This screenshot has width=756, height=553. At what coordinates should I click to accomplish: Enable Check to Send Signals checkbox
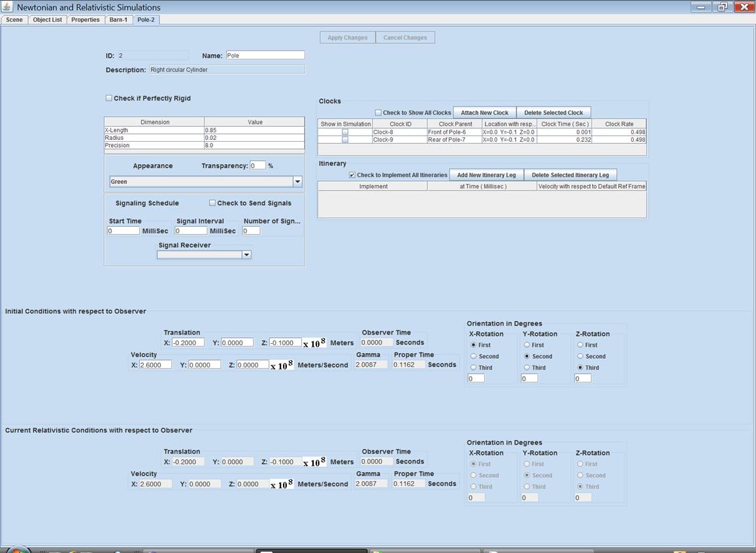(x=212, y=203)
